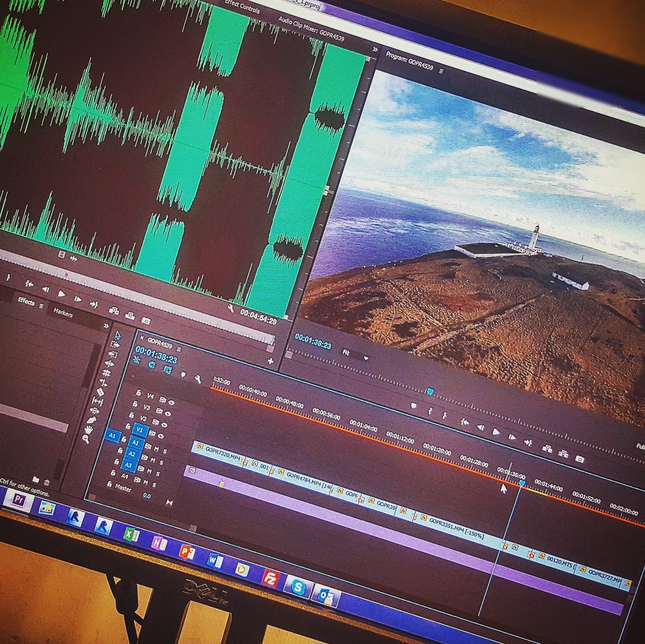The image size is (645, 644).
Task: Click timeline playhead at 00:01:38
Action: [x=521, y=483]
